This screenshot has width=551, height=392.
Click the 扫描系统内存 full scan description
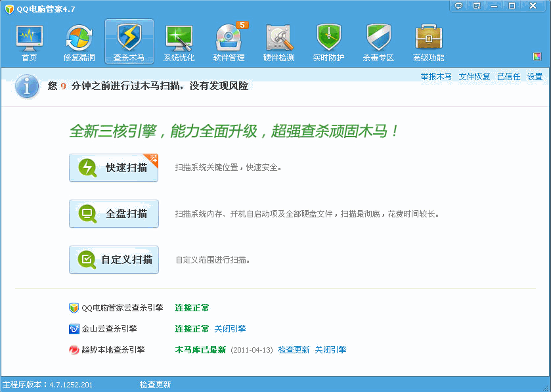click(x=307, y=214)
